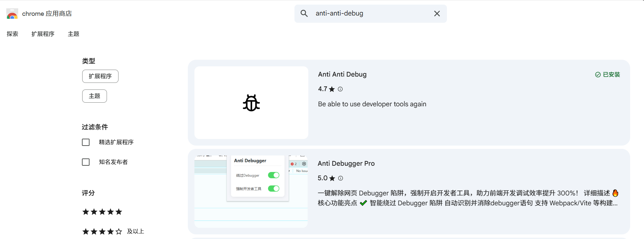
Task: Click the Chrome Web Store logo
Action: (x=12, y=14)
